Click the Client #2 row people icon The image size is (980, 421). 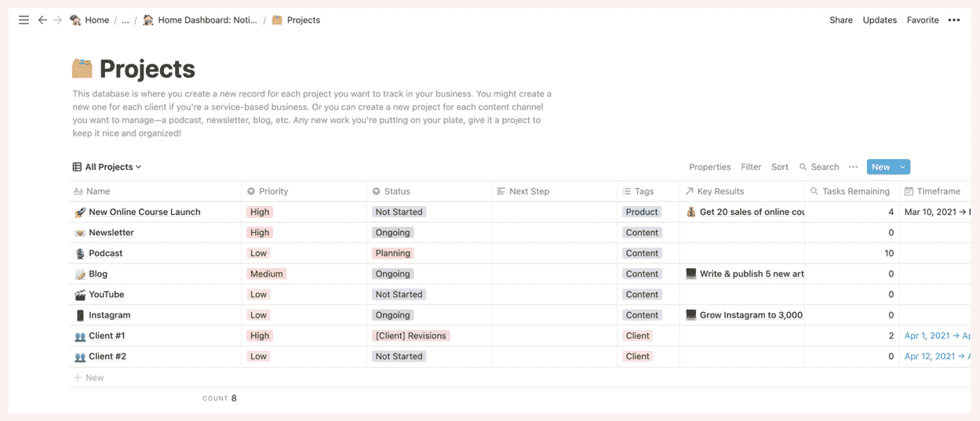tap(79, 357)
